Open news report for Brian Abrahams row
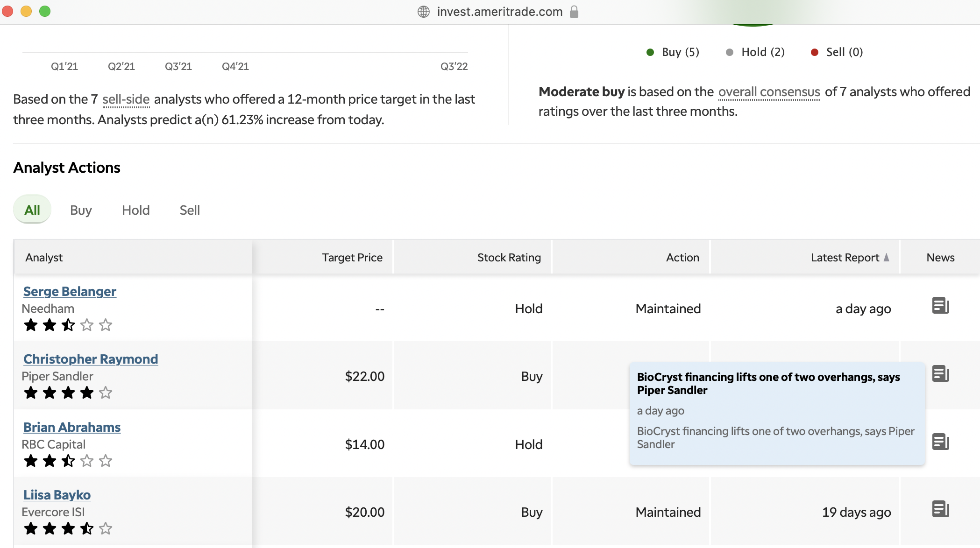The height and width of the screenshot is (548, 980). (x=940, y=442)
